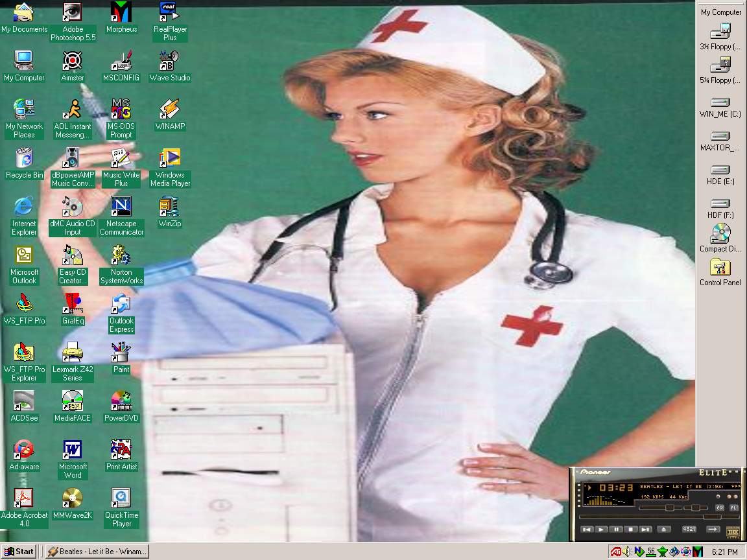Open the Netscape Communicator shortcut
The height and width of the screenshot is (560, 747).
tap(121, 216)
